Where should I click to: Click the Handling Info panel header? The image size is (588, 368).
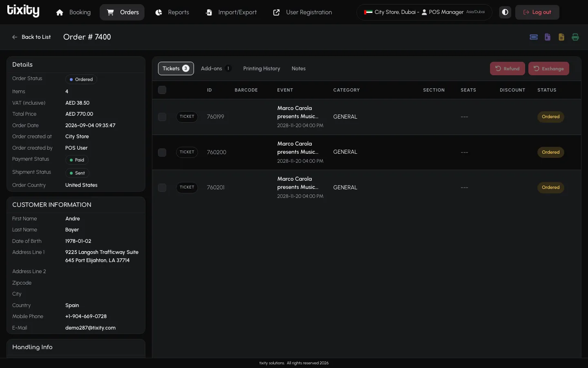tap(76, 347)
